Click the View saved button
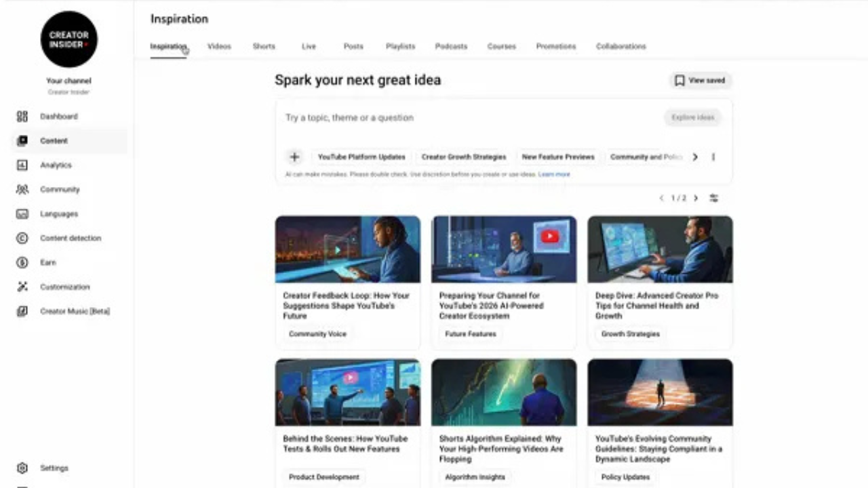The height and width of the screenshot is (488, 868). tap(701, 81)
